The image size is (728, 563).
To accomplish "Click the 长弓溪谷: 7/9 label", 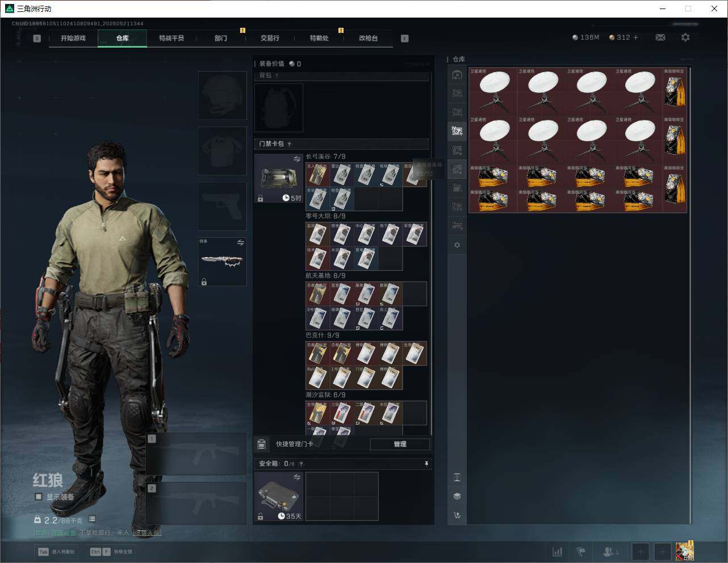I will click(325, 157).
